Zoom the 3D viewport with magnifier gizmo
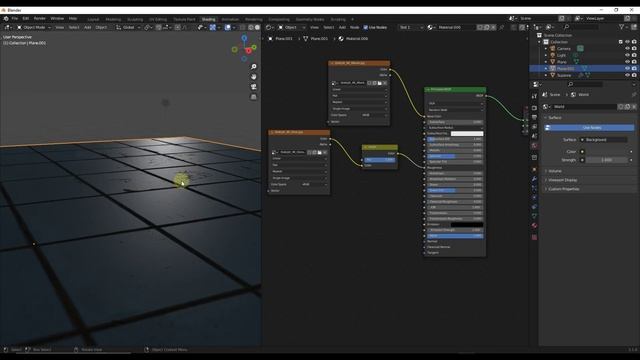 [x=253, y=67]
